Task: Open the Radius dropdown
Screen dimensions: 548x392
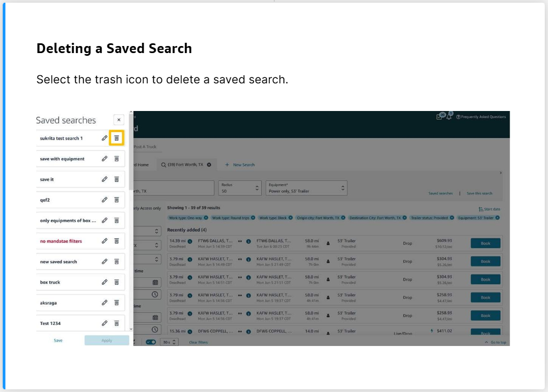Action: [239, 188]
